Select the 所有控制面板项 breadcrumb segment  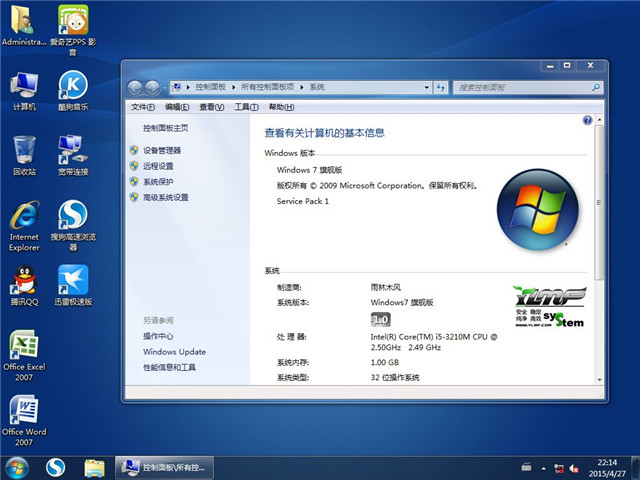(x=267, y=87)
